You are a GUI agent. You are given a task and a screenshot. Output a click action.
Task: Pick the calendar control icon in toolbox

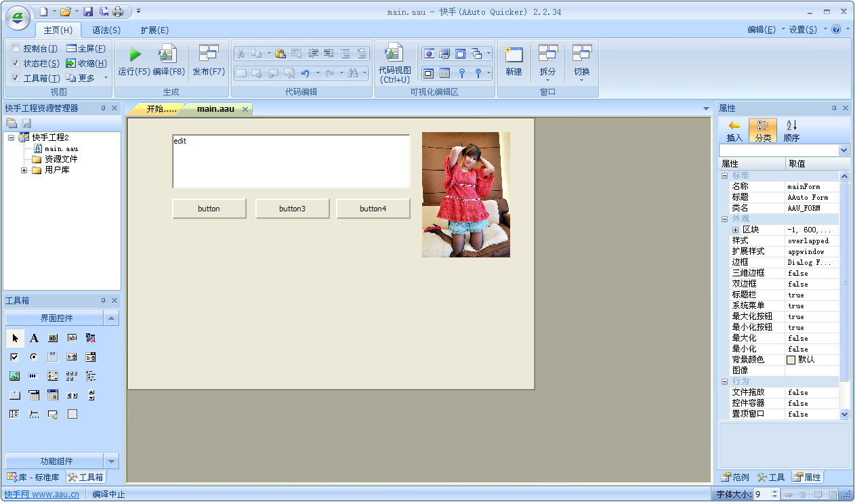click(53, 395)
